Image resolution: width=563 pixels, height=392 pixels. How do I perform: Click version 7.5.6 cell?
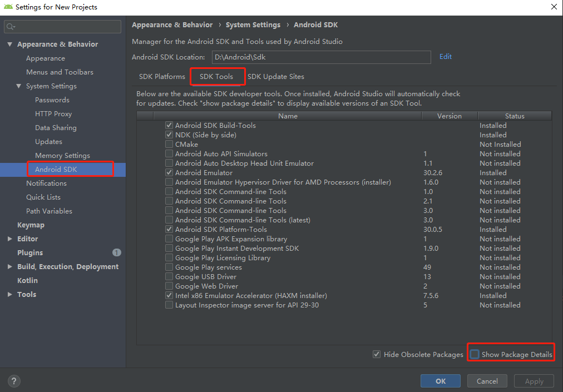click(431, 295)
